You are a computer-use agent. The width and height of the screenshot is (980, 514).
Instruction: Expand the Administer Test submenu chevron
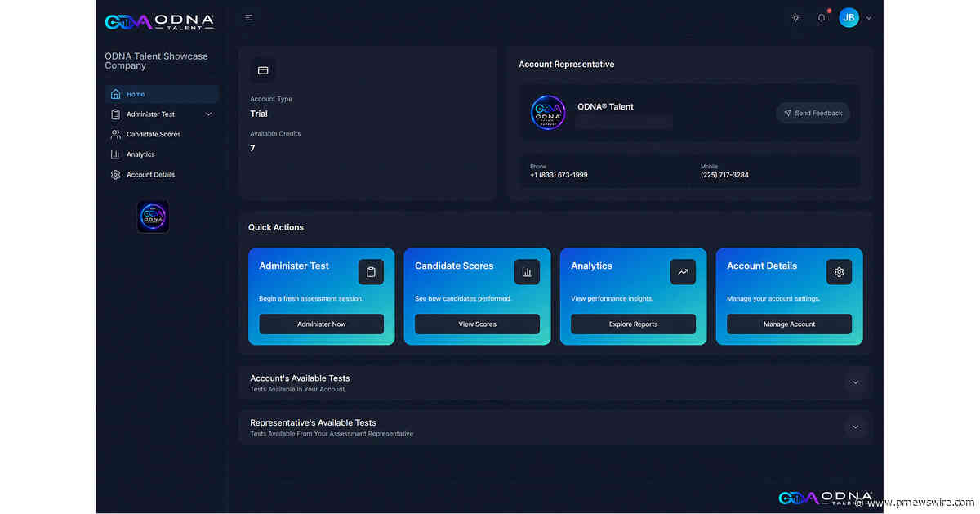[208, 114]
